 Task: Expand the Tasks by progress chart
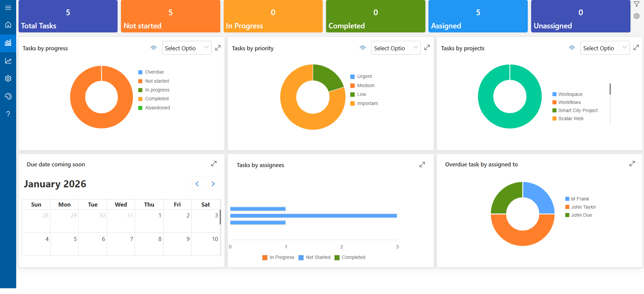[218, 48]
